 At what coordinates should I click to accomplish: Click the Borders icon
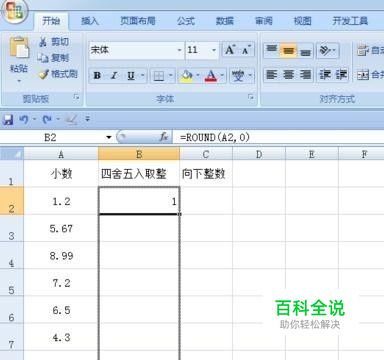(158, 76)
